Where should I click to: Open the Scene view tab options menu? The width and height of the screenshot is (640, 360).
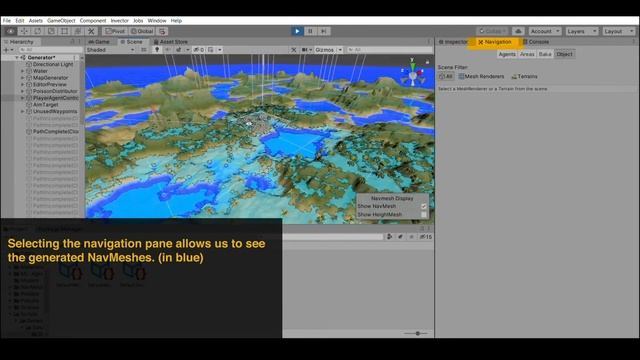coord(429,42)
